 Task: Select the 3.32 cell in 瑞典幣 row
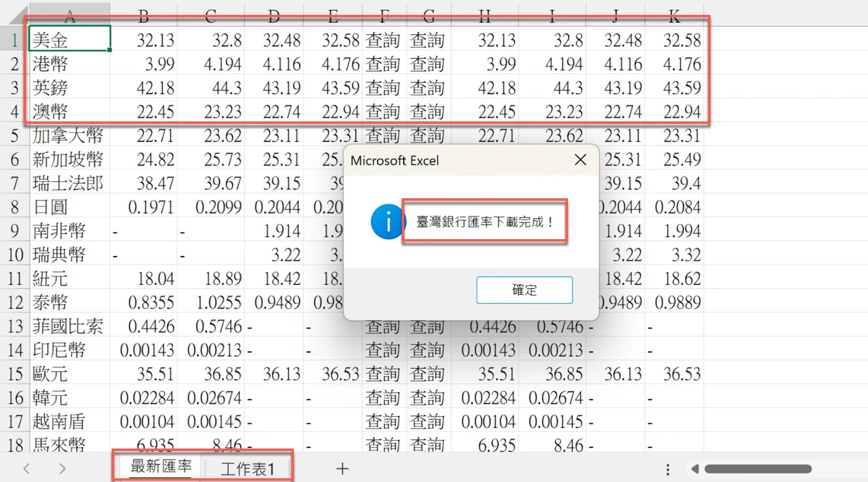(x=674, y=255)
